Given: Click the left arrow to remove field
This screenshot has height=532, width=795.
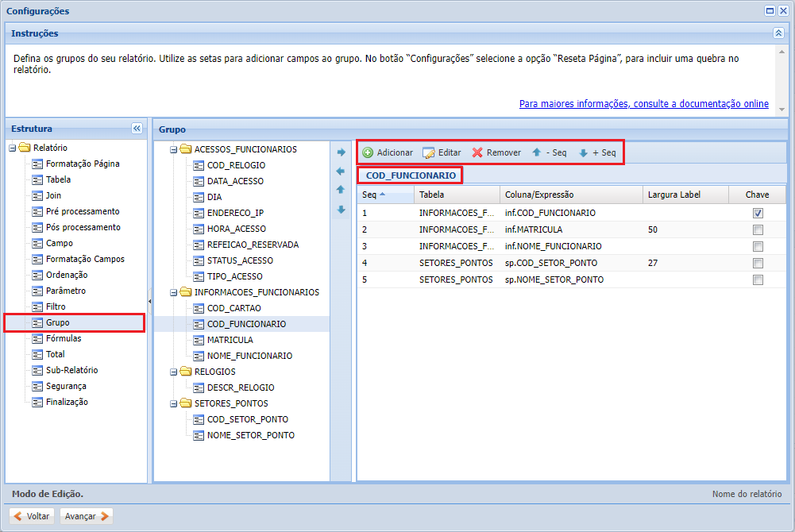Looking at the screenshot, I should pyautogui.click(x=341, y=172).
